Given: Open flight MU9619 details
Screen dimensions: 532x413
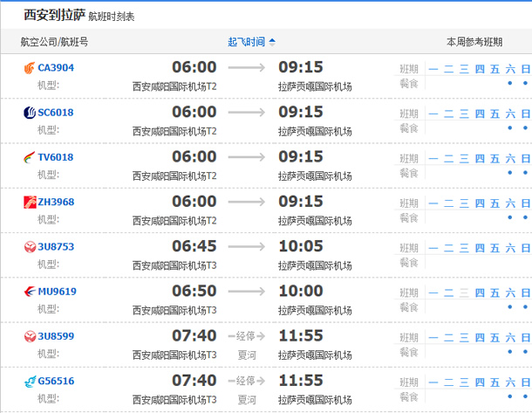Looking at the screenshot, I should click(58, 292).
